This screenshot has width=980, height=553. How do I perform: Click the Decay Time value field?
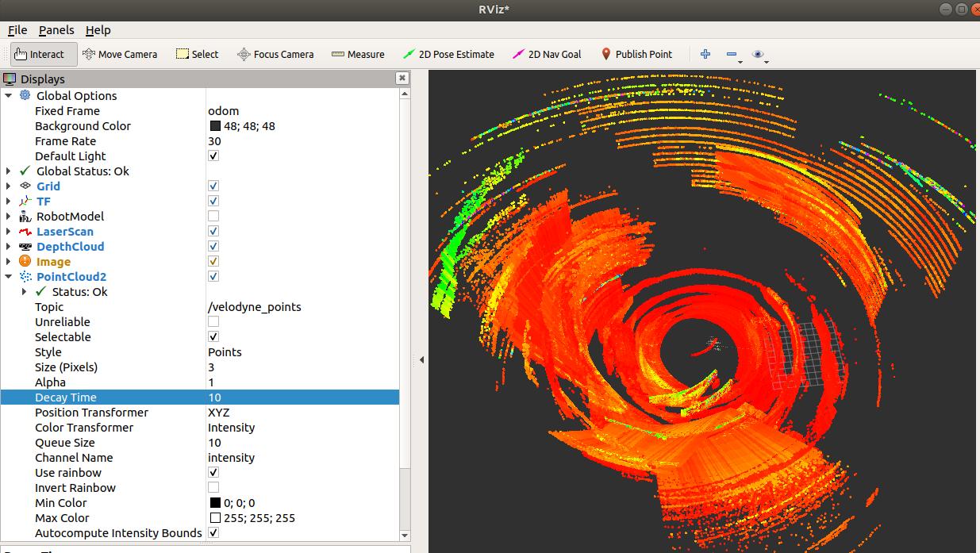click(x=302, y=397)
